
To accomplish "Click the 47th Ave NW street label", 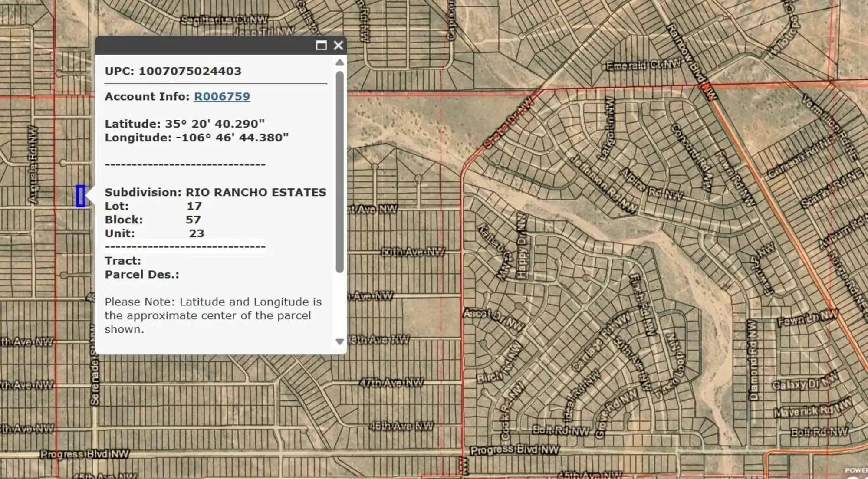I will pos(391,383).
